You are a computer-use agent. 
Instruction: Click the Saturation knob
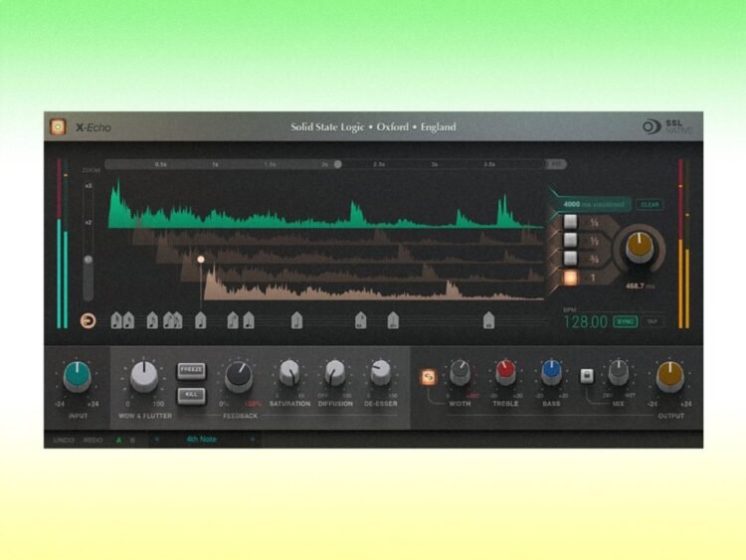pos(289,373)
